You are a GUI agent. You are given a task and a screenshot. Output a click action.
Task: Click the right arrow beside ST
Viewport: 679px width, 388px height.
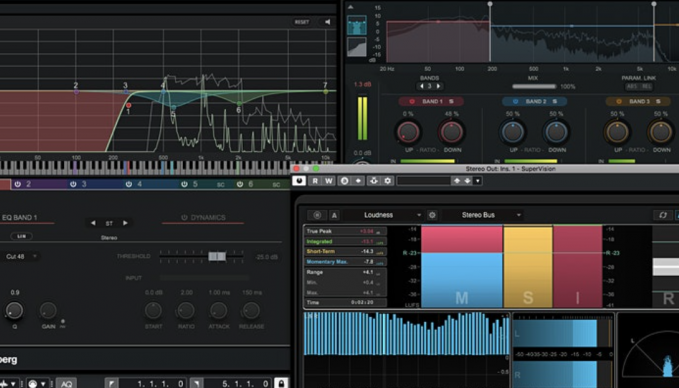coord(125,223)
